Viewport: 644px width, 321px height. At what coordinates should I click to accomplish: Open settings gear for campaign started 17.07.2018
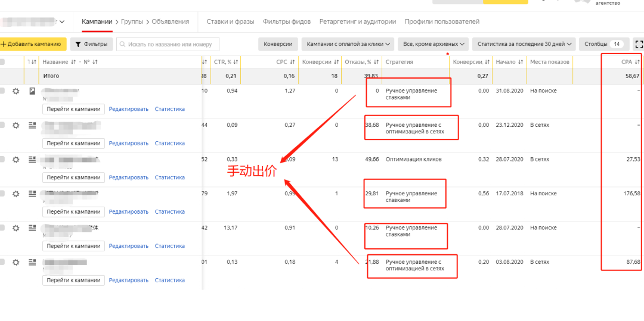[x=16, y=194]
